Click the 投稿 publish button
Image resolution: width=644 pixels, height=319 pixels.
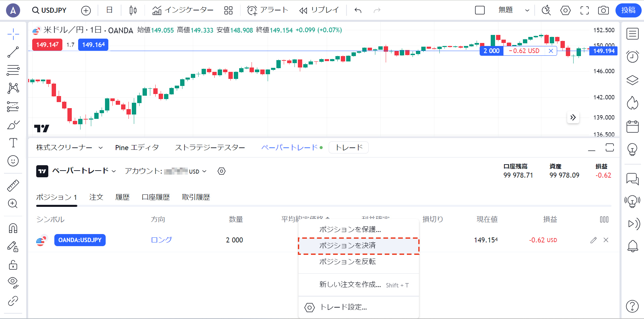click(628, 10)
